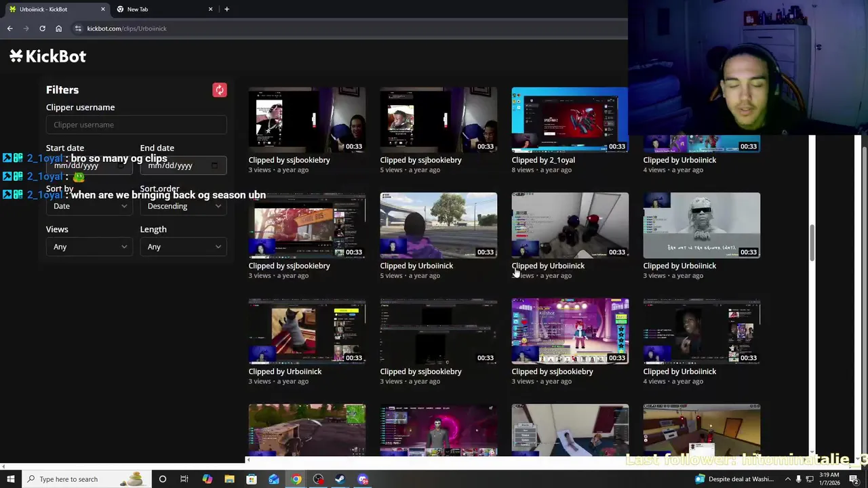
Task: Open Outlook from the taskbar
Action: [274, 479]
